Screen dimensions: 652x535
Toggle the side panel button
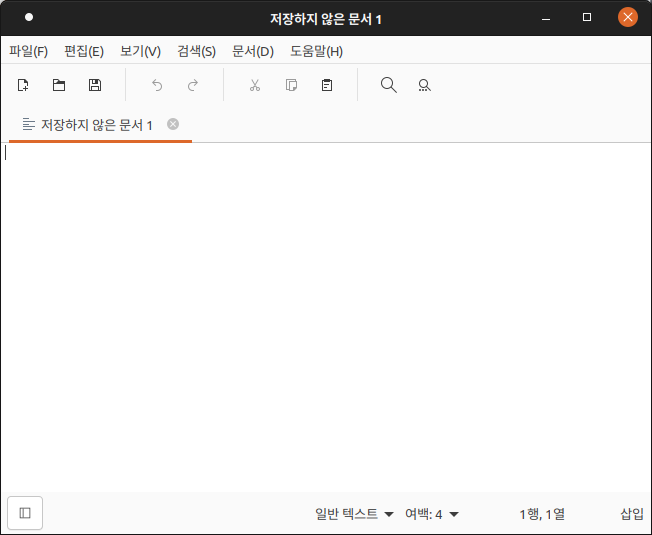[x=25, y=513]
